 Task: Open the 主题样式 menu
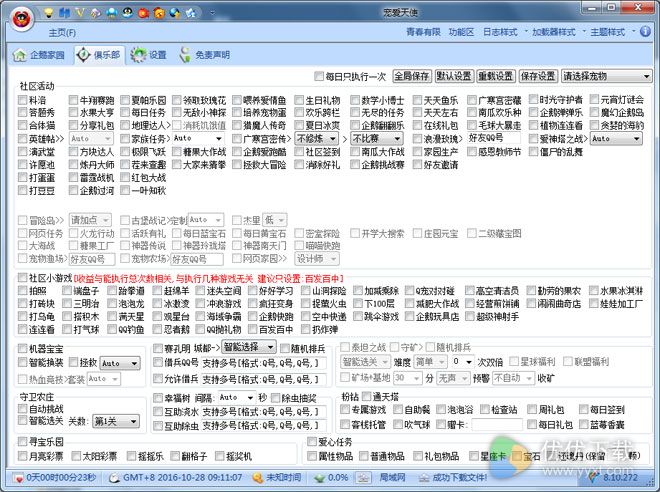(608, 32)
